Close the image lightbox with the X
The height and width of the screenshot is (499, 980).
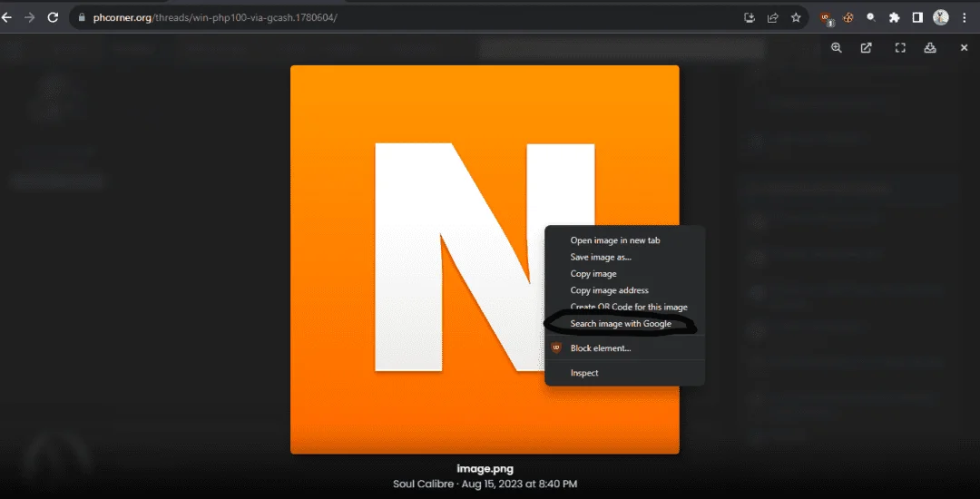click(964, 48)
